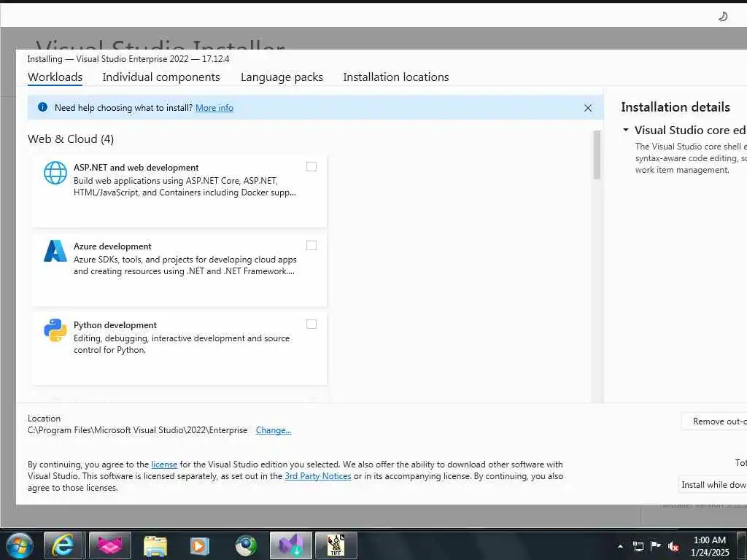The width and height of the screenshot is (747, 560).
Task: Click the Python development title text
Action: (x=115, y=325)
